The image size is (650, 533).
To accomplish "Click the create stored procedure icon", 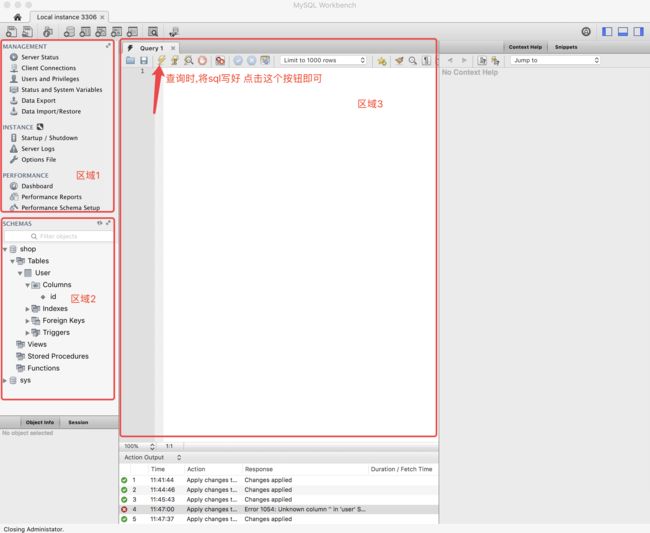I will (116, 31).
